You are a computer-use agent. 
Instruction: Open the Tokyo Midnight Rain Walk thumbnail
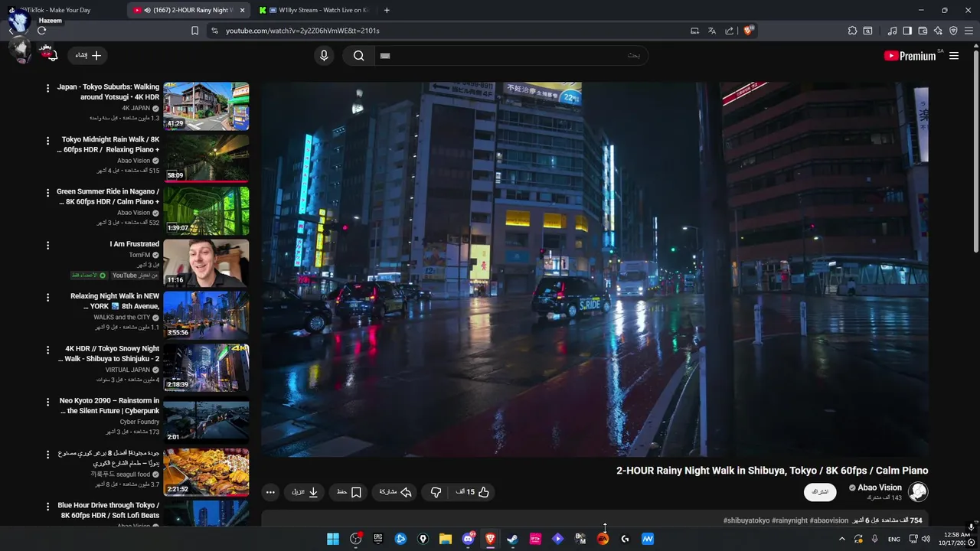click(206, 158)
